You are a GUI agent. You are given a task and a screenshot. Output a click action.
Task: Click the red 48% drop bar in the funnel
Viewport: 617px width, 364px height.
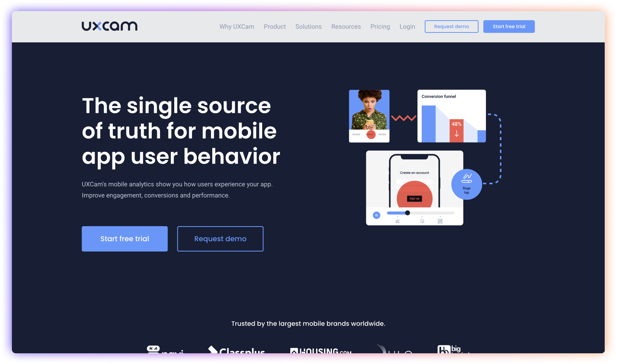click(x=457, y=131)
